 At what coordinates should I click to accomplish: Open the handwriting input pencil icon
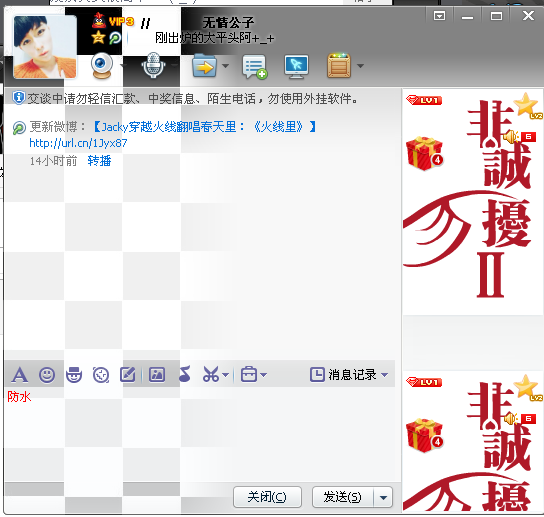128,375
